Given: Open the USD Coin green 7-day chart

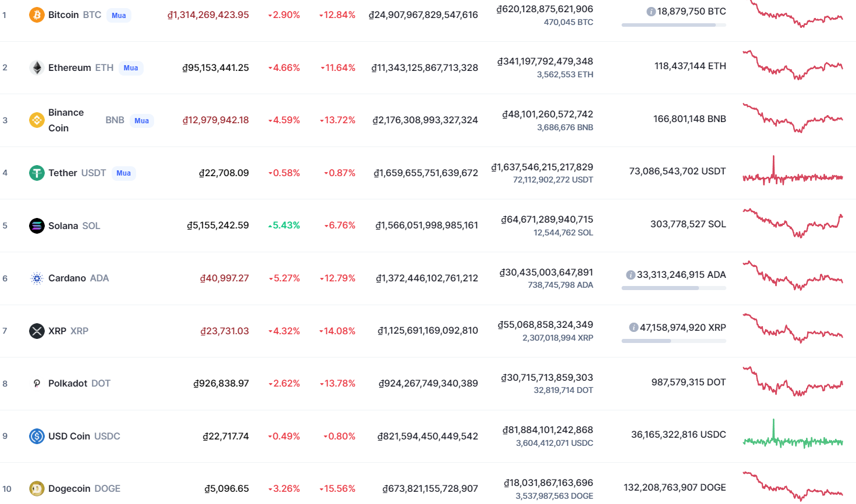Looking at the screenshot, I should click(793, 437).
